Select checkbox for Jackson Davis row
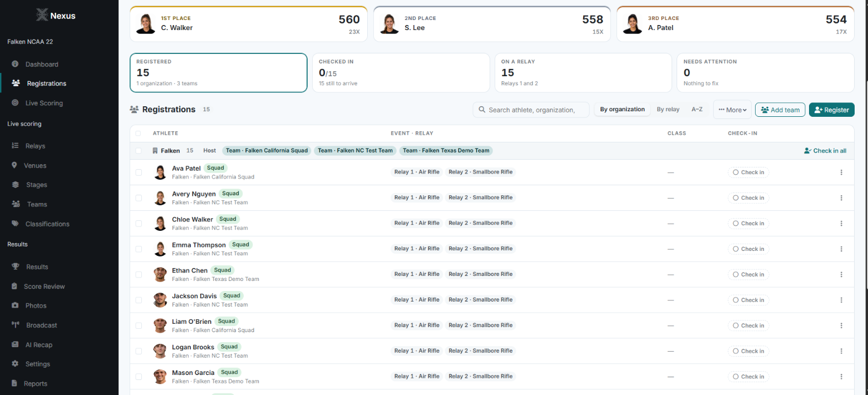Screen dimensions: 868x395 click(x=139, y=300)
